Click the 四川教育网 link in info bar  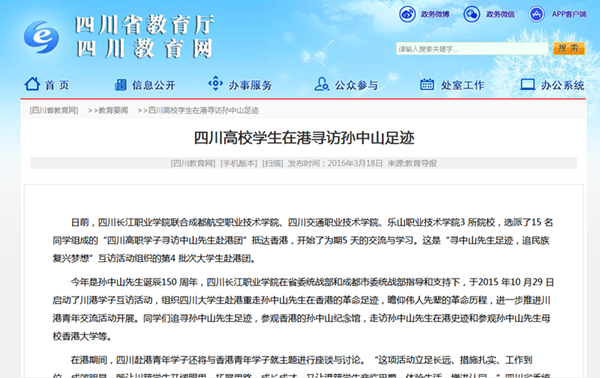[193, 163]
